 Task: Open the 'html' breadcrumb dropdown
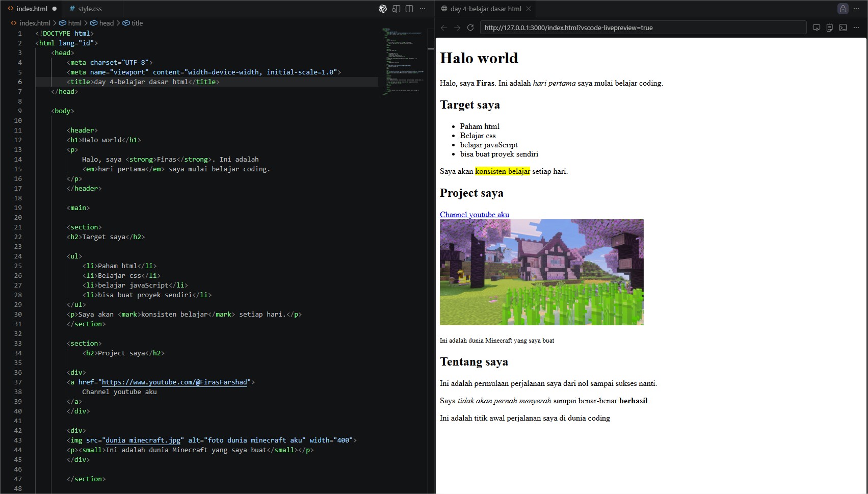point(74,23)
